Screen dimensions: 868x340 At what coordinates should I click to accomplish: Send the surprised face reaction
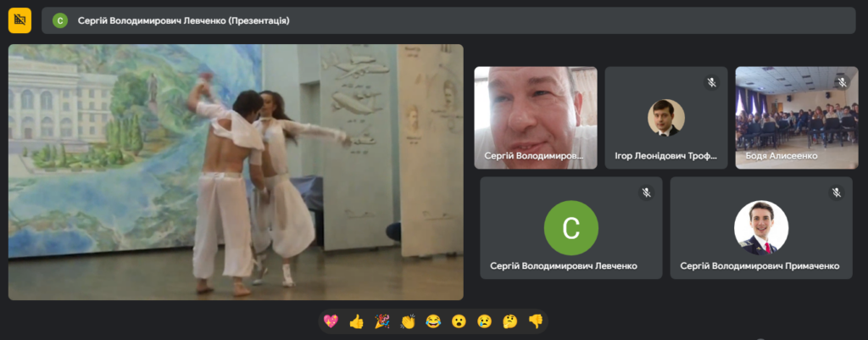(x=459, y=321)
